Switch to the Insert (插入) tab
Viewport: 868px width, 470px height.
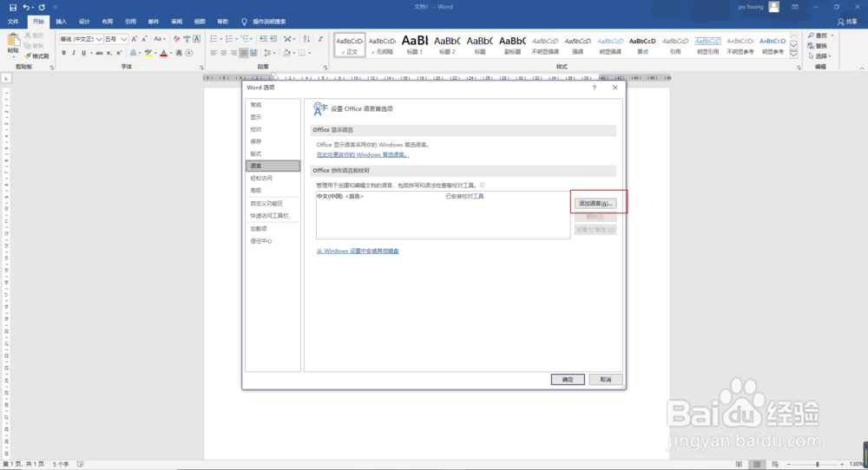pyautogui.click(x=62, y=22)
